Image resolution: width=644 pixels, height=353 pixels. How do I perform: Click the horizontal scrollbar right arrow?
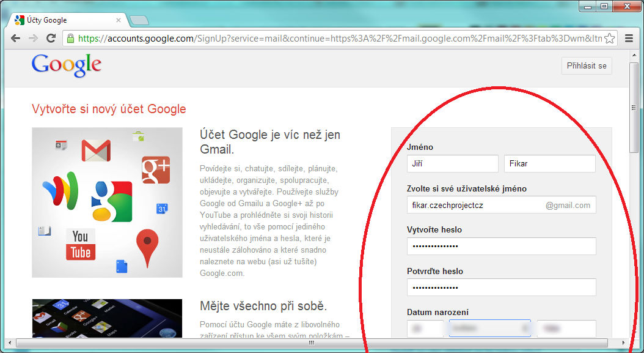click(x=624, y=343)
